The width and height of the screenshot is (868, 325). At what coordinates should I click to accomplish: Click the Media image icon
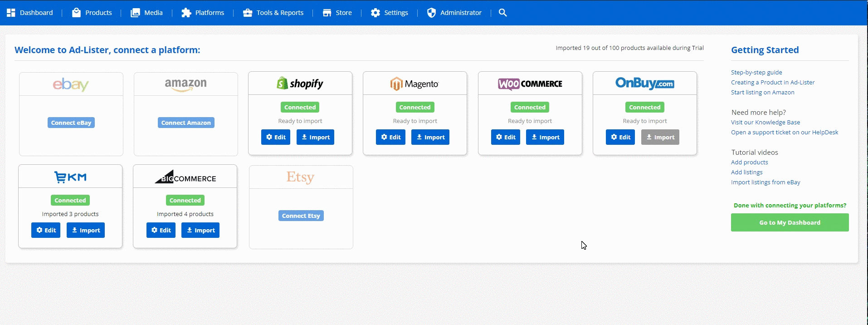[x=135, y=13]
